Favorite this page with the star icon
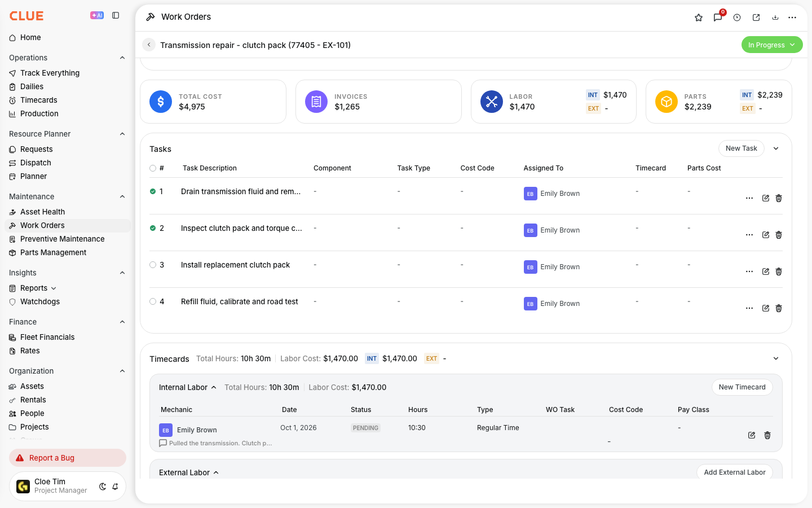Image resolution: width=812 pixels, height=508 pixels. 699,17
